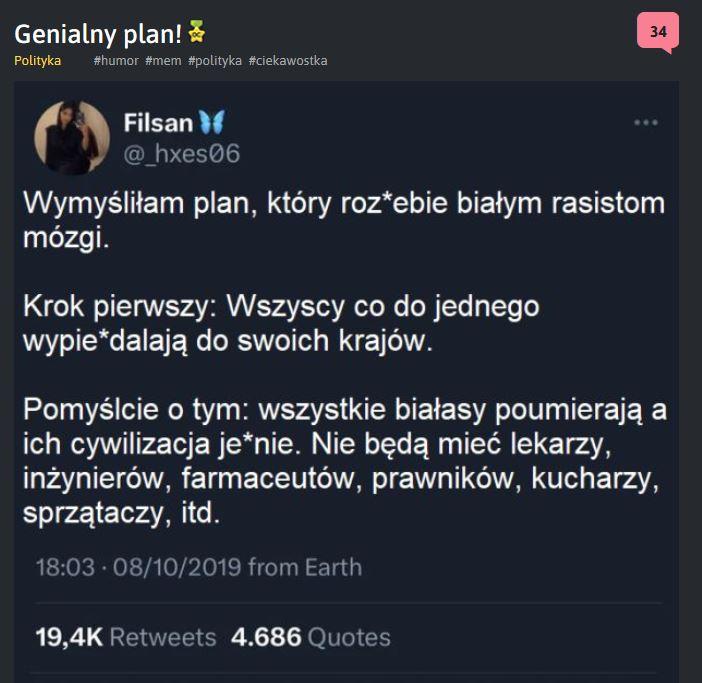Open the comments bubble showing 34
The image size is (702, 683).
[x=657, y=33]
